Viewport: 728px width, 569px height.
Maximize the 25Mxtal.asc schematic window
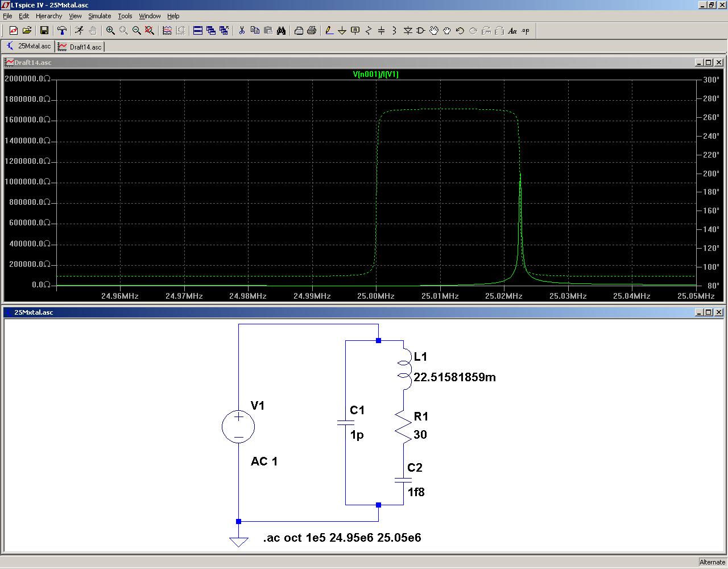[x=709, y=312]
